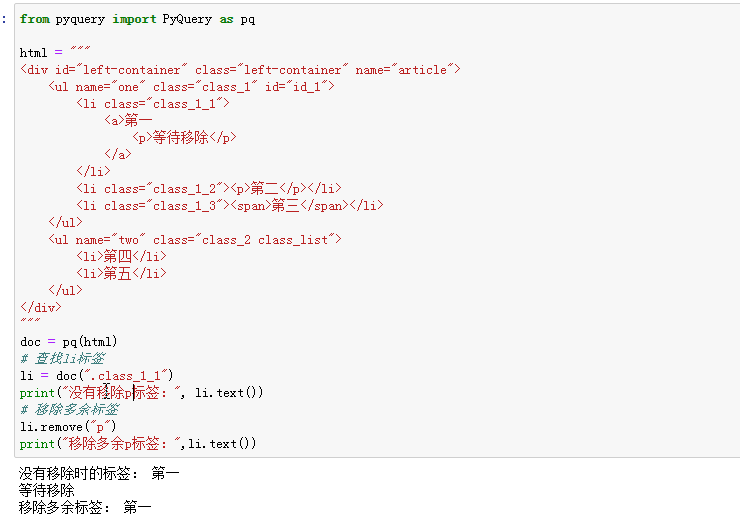Viewport: 740px width, 520px height.
Task: Select the li class="class_1_1" opening tag
Action: coord(153,104)
